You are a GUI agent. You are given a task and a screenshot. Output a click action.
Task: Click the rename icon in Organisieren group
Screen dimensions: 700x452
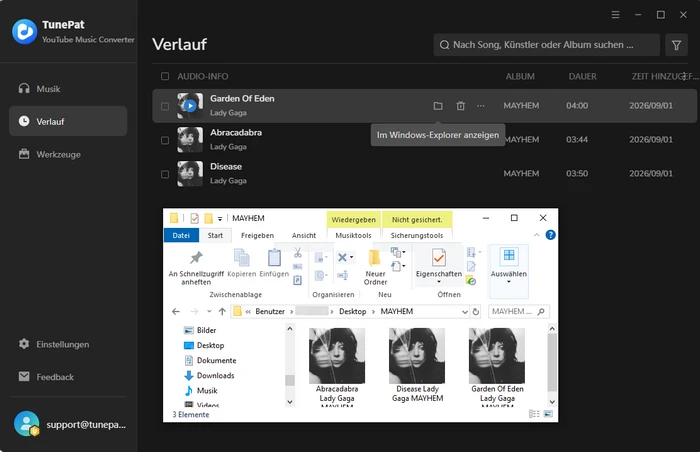pos(342,276)
